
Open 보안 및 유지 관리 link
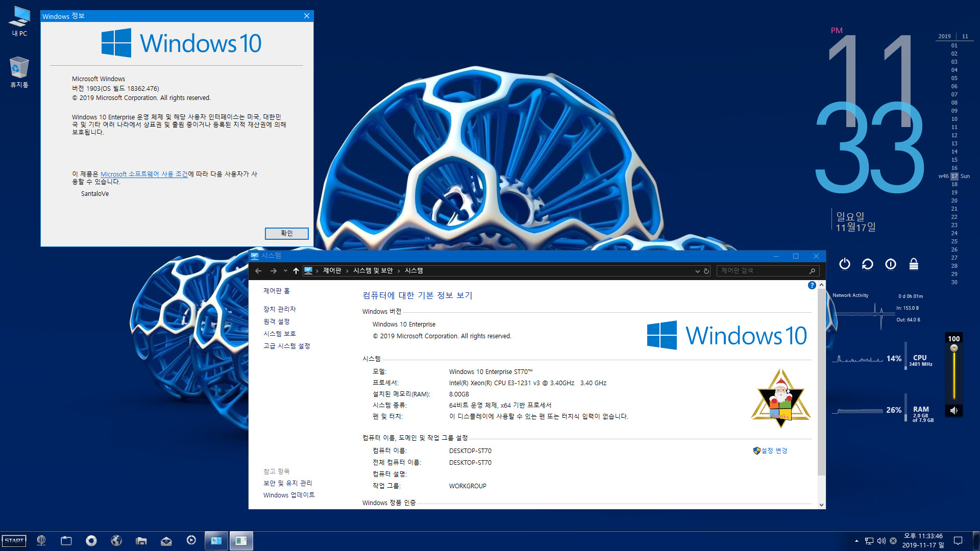click(x=287, y=483)
